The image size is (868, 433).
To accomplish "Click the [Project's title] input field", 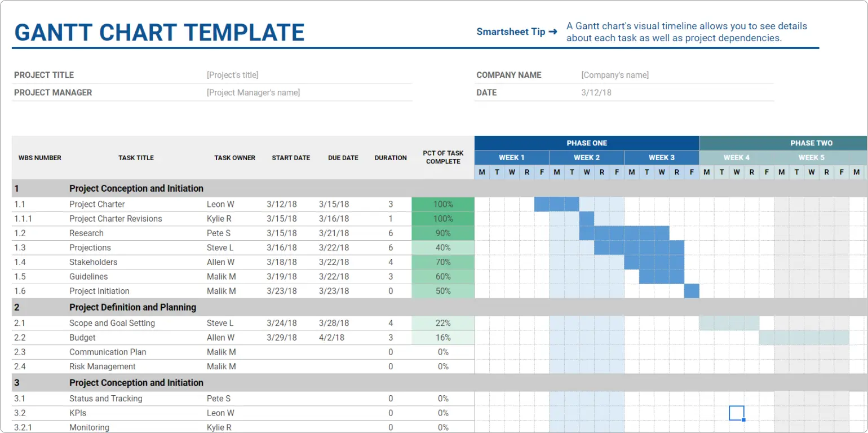I will tap(234, 74).
